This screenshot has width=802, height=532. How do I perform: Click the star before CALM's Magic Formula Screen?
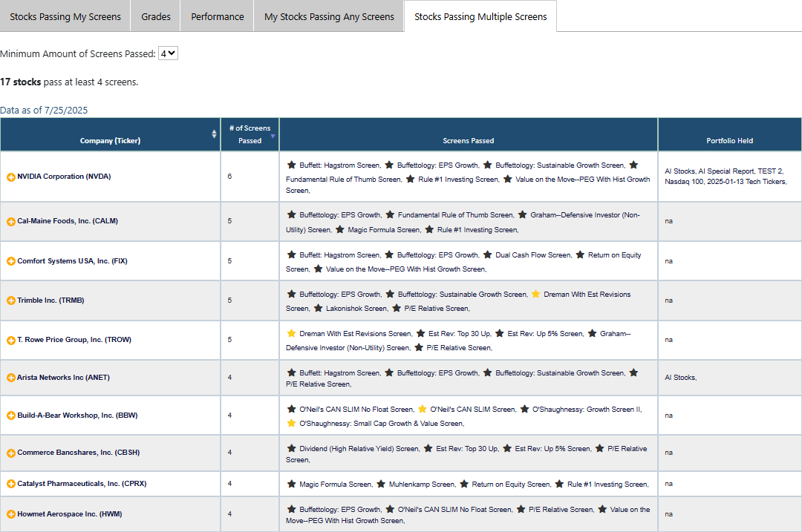tap(339, 229)
